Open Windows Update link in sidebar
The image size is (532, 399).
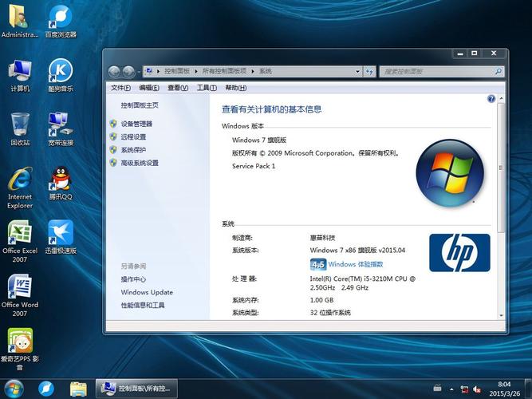pyautogui.click(x=147, y=292)
